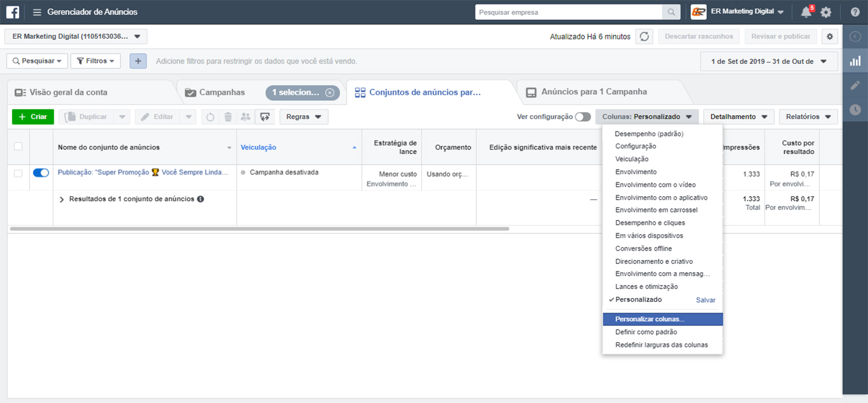Refresh data with the reload icon
The height and width of the screenshot is (403, 868).
(x=644, y=36)
